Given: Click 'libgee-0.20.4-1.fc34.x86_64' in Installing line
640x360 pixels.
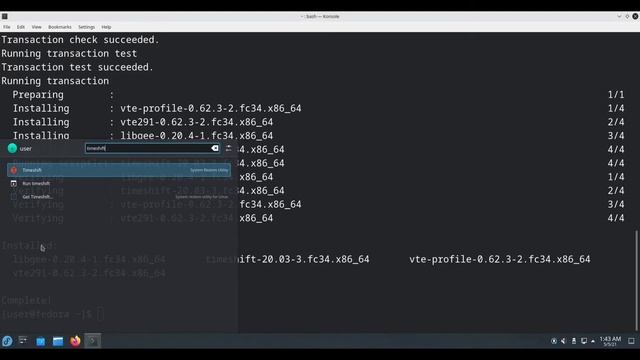Looking at the screenshot, I should pyautogui.click(x=196, y=136).
